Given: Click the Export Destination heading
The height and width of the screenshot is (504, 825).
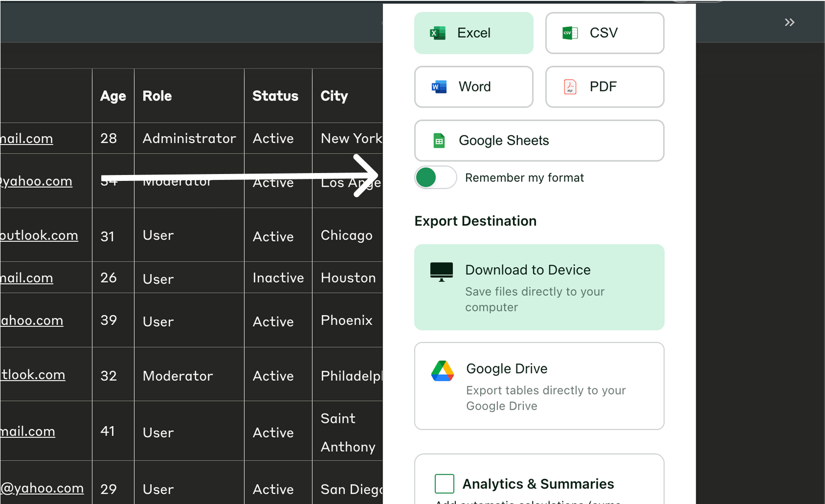Looking at the screenshot, I should (475, 221).
